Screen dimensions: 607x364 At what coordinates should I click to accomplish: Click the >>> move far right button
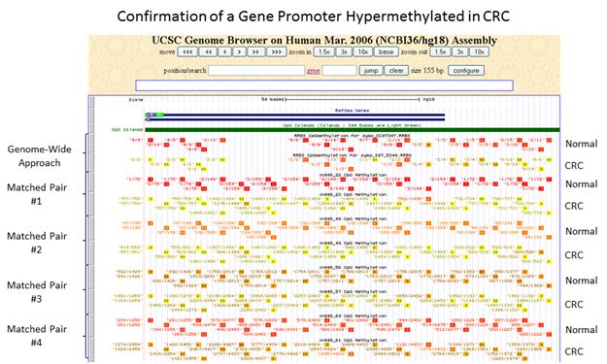(277, 51)
